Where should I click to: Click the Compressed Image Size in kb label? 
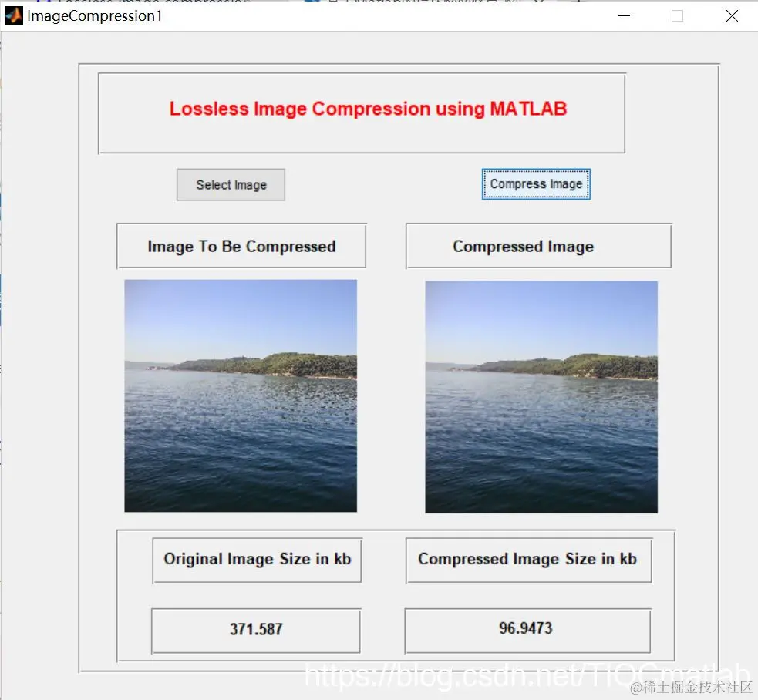pos(529,560)
